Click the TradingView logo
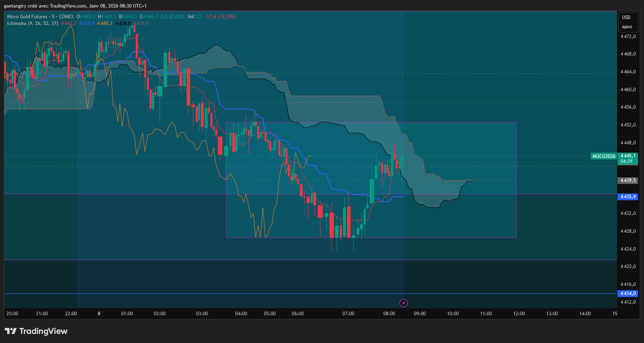The image size is (644, 343). pos(36,331)
